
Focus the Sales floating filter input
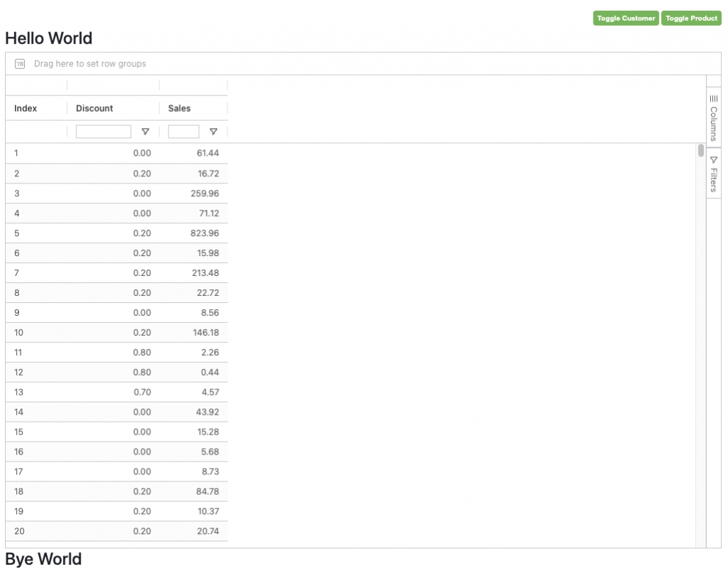pyautogui.click(x=183, y=132)
